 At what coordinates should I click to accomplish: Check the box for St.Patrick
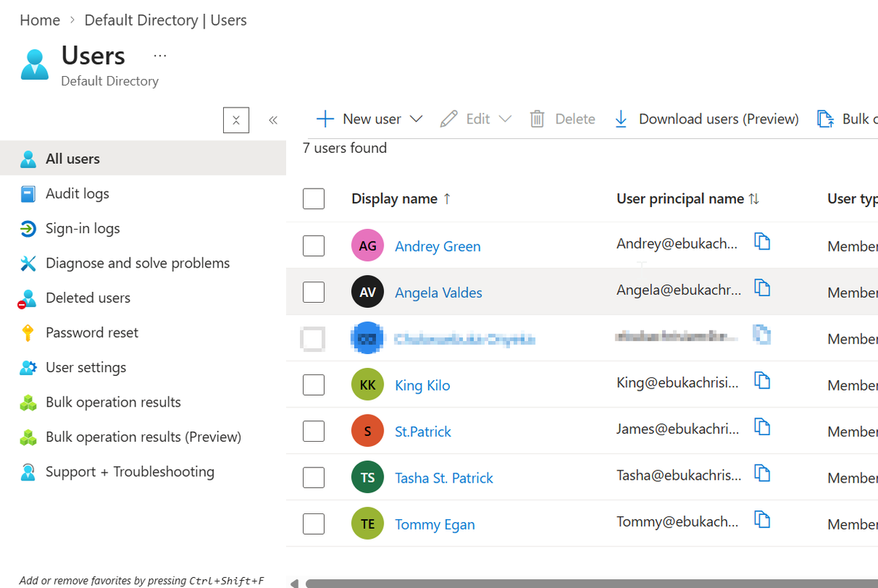pyautogui.click(x=313, y=431)
